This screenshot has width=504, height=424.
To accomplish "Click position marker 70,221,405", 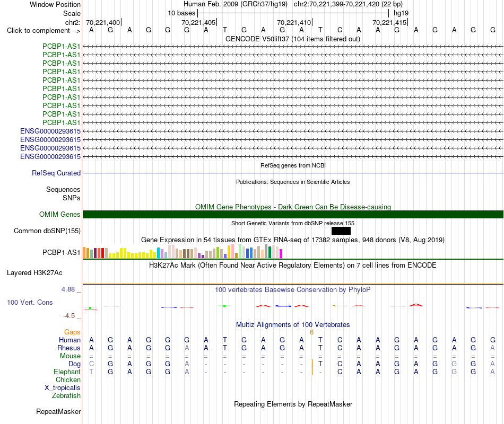I will pyautogui.click(x=198, y=22).
